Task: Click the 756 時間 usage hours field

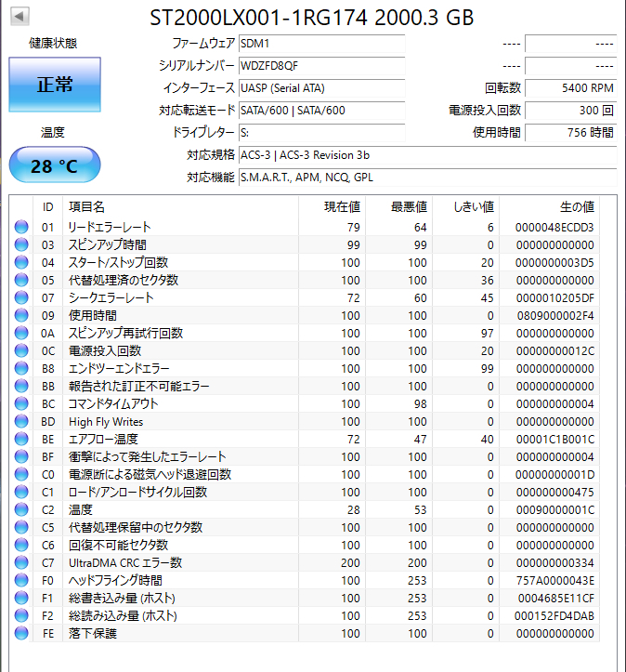Action: click(571, 133)
